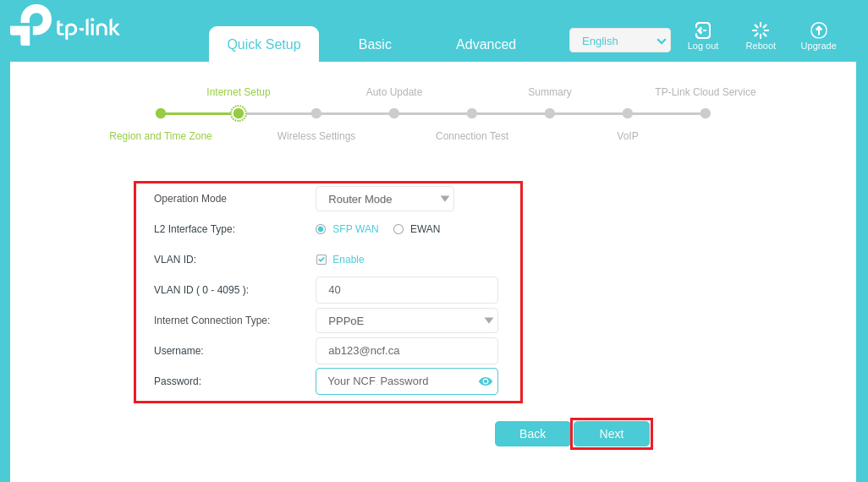Open the Operation Mode dropdown
Screen dimensions: 868x482
click(x=385, y=199)
